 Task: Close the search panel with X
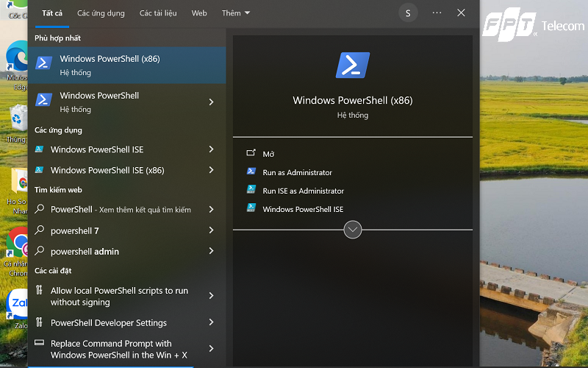(x=461, y=13)
